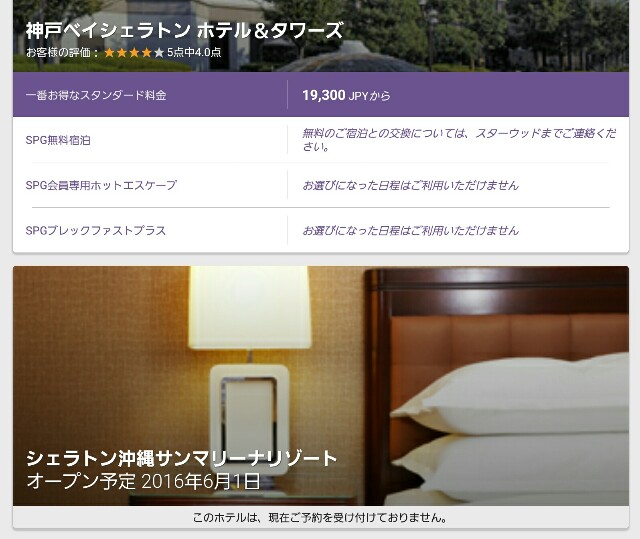Screen dimensions: 640x539
Task: Open the シェラトン沖縄サンマリーナリゾート title
Action: point(182,458)
